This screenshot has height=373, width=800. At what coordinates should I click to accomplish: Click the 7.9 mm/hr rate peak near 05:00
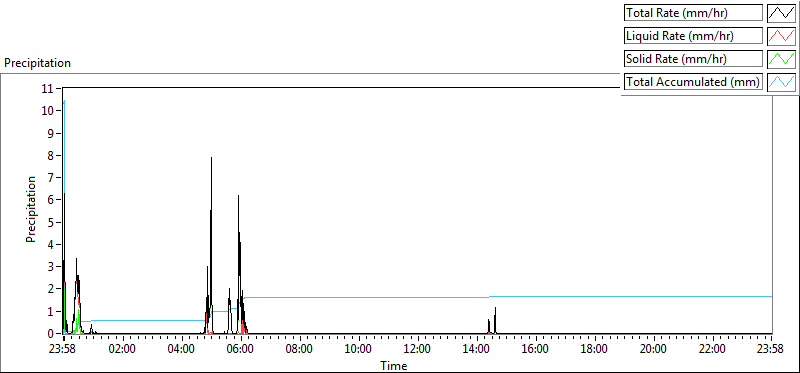point(211,158)
